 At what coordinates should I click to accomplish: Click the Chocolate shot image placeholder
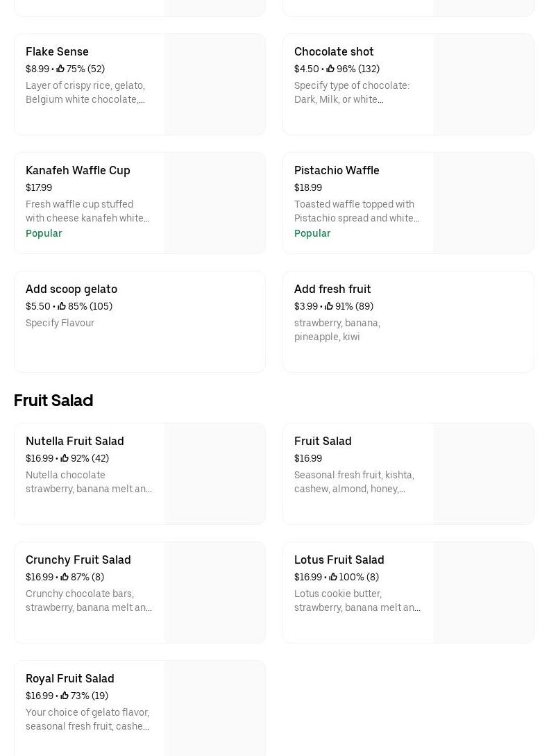(x=484, y=85)
